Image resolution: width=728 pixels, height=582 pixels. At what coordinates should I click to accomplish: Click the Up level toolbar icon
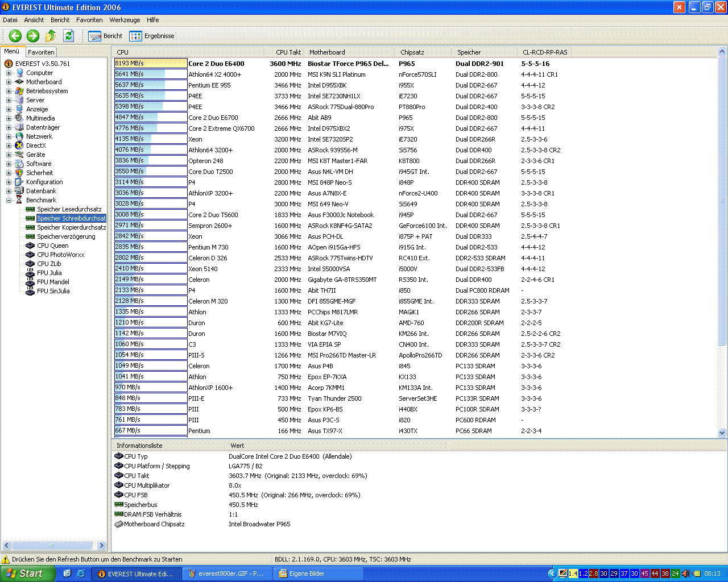[51, 36]
